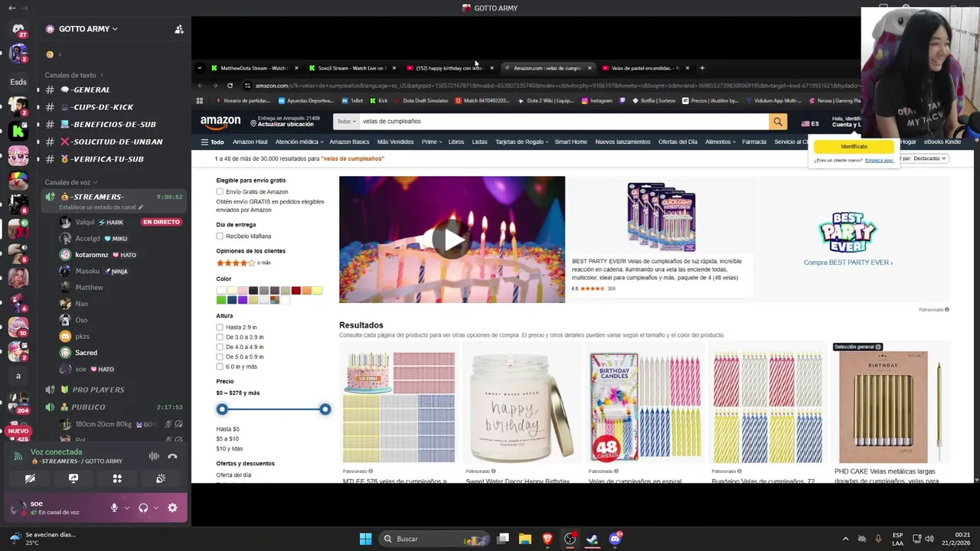Click the right price slider handle
Image resolution: width=980 pixels, height=551 pixels.
325,409
